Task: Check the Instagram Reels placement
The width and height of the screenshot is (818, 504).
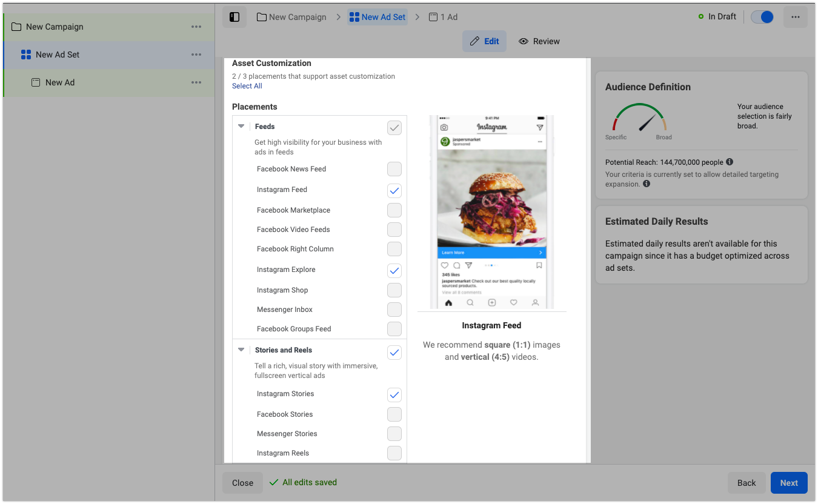Action: pos(394,453)
